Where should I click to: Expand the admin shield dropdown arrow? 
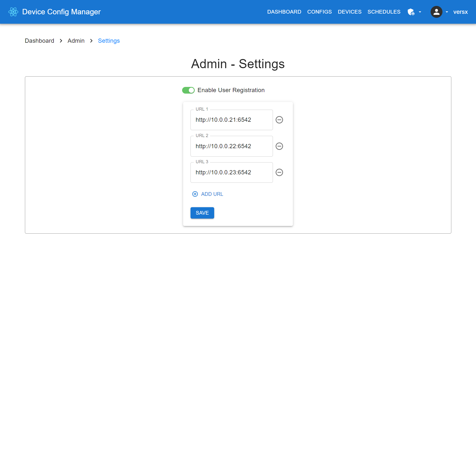420,12
